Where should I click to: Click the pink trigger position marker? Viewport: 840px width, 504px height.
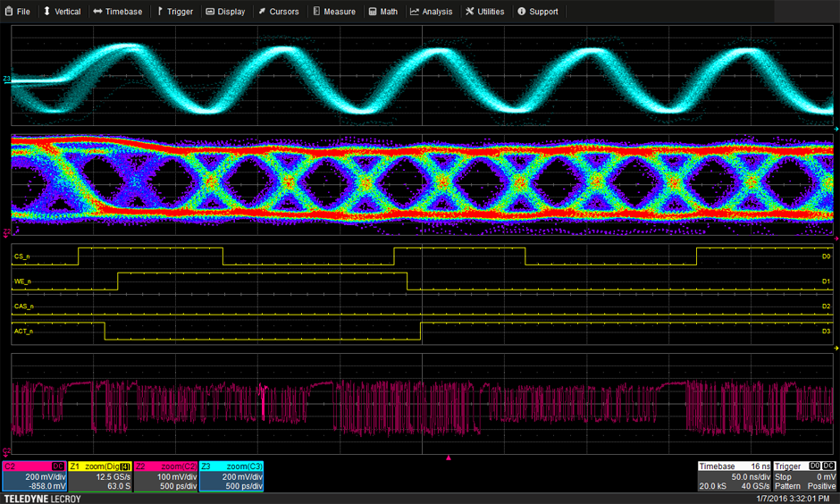[449, 457]
